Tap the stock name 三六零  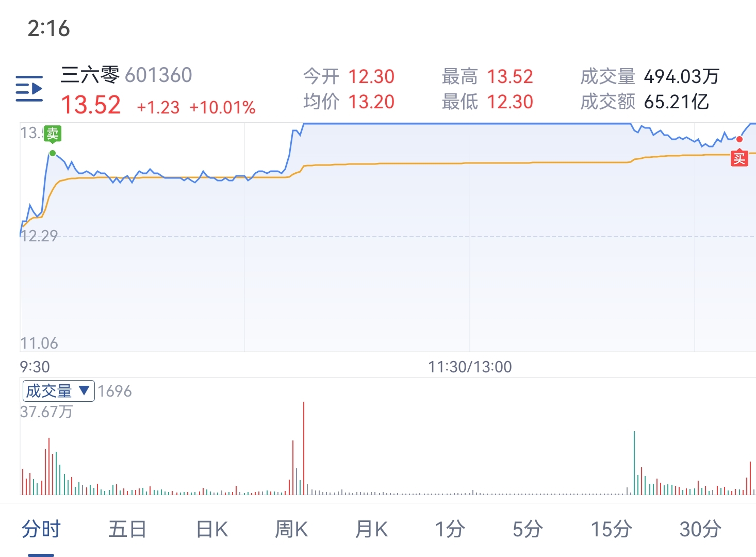(x=90, y=75)
